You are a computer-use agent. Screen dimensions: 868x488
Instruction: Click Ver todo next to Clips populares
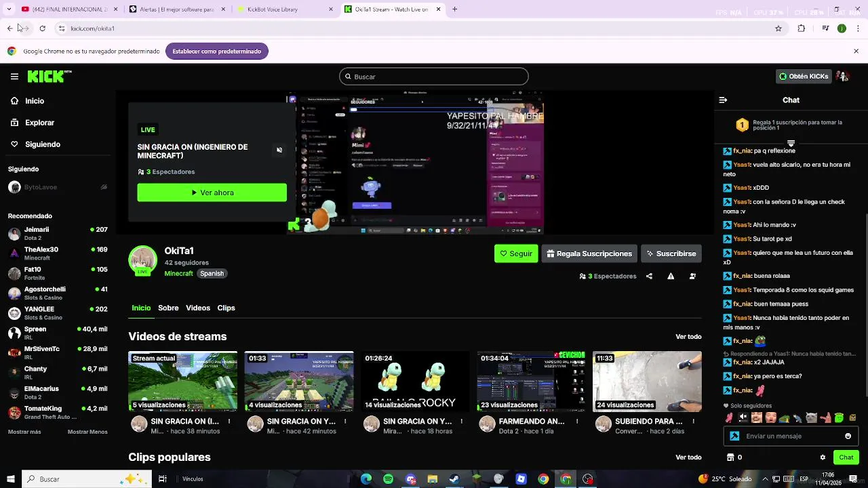pos(688,457)
